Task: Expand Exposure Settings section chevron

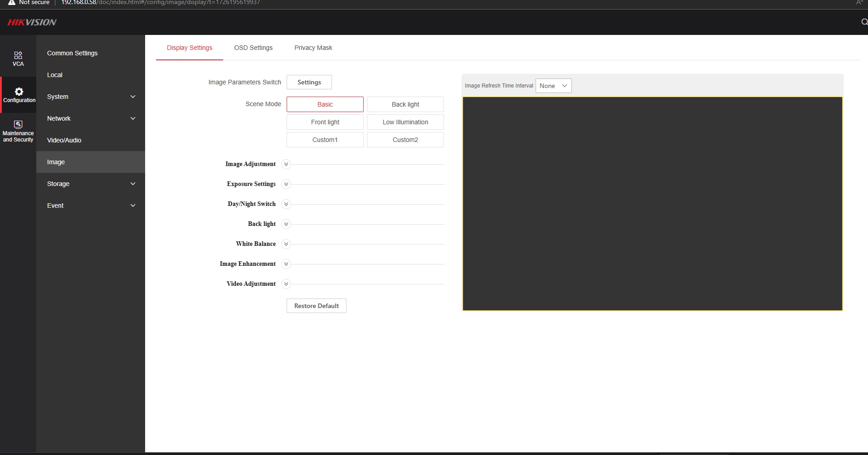Action: pyautogui.click(x=286, y=184)
